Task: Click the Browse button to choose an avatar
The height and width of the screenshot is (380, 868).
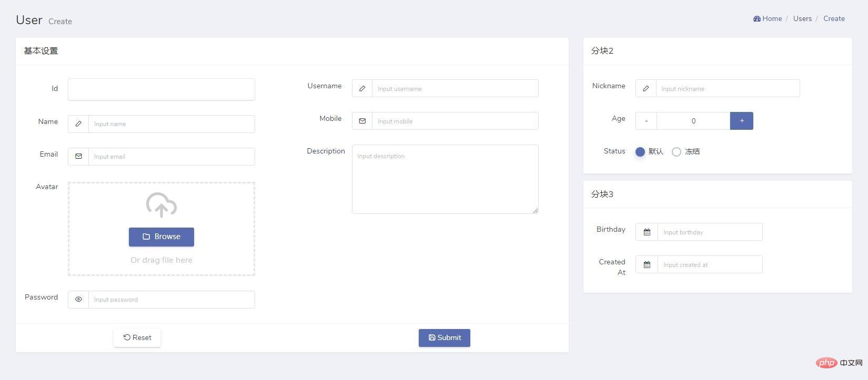Action: click(x=161, y=237)
